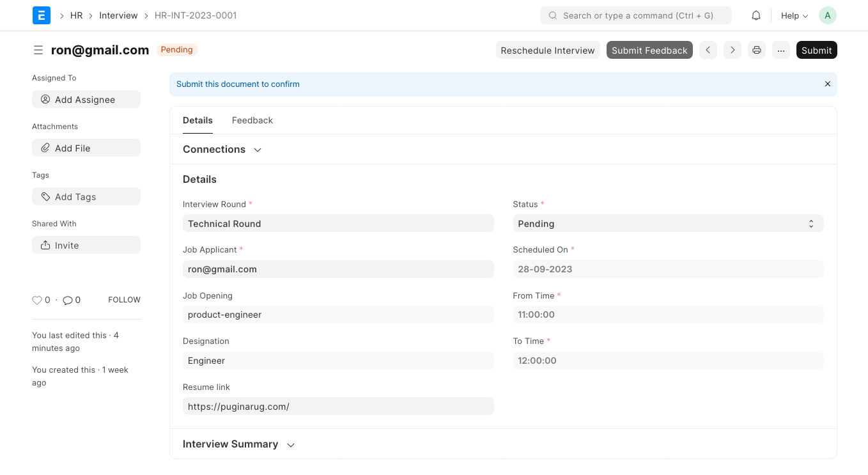Go to next document arrow
Image resolution: width=868 pixels, height=475 pixels.
(732, 50)
